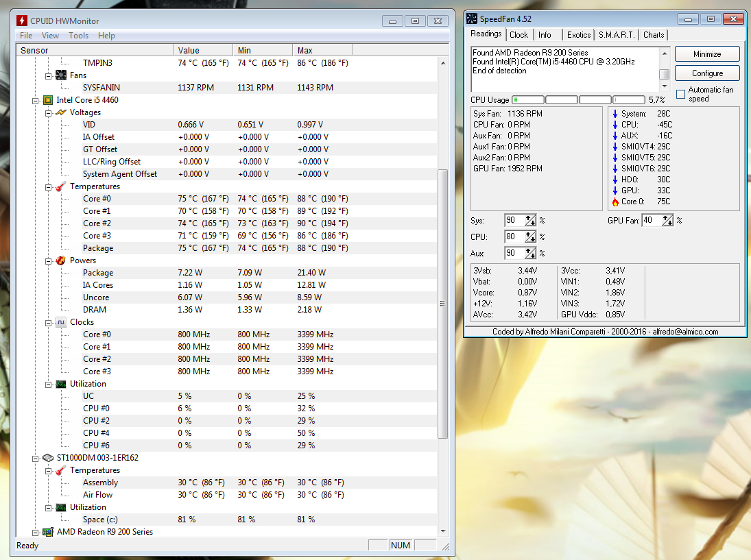Click the Voltages lightning icon under Intel Core
This screenshot has width=751, height=560.
point(61,112)
